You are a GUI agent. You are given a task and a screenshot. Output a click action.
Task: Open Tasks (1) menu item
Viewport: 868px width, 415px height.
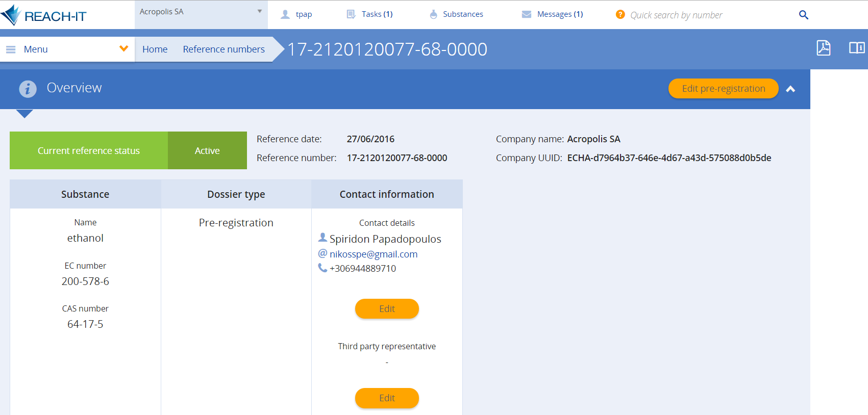(377, 14)
